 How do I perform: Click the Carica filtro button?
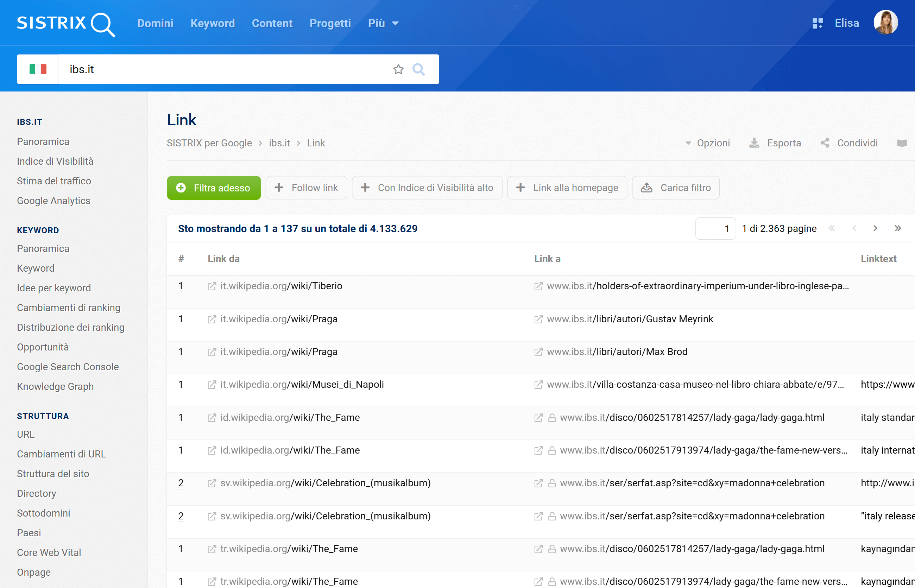pos(676,188)
